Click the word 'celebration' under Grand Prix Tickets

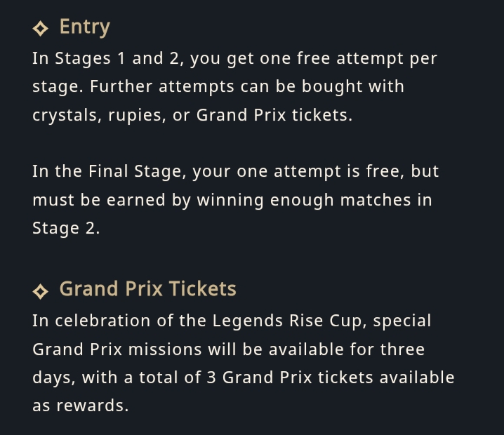coord(102,321)
